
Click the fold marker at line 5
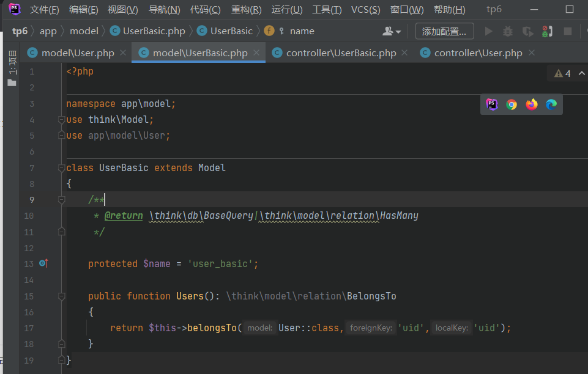[x=62, y=135]
